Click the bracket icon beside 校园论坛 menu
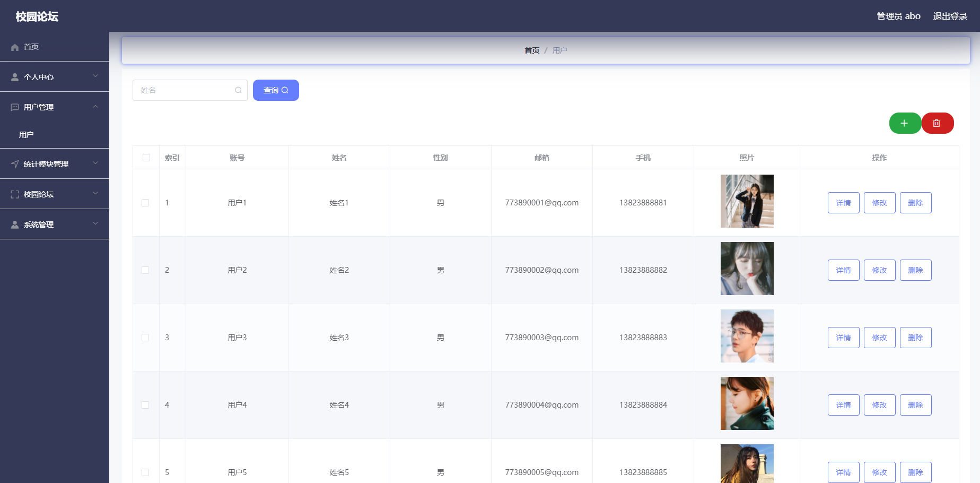This screenshot has width=980, height=483. [15, 194]
